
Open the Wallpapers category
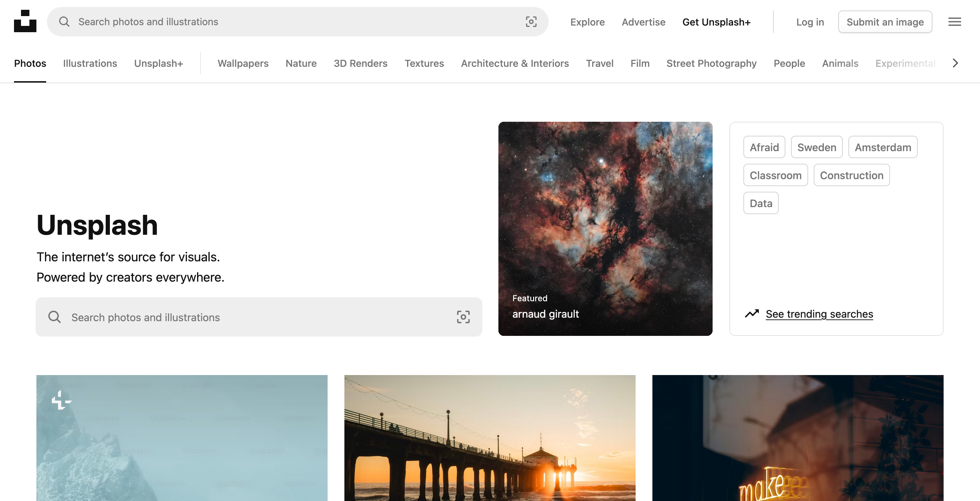243,63
